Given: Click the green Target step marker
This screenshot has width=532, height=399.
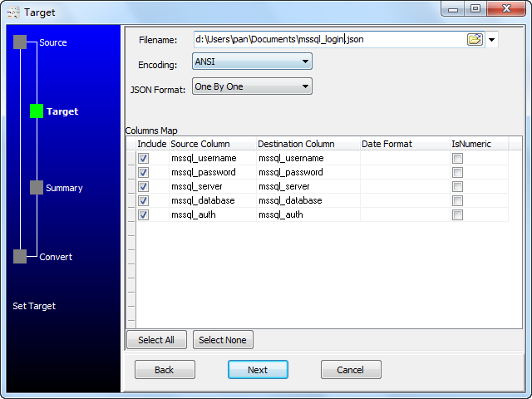Looking at the screenshot, I should click(37, 111).
